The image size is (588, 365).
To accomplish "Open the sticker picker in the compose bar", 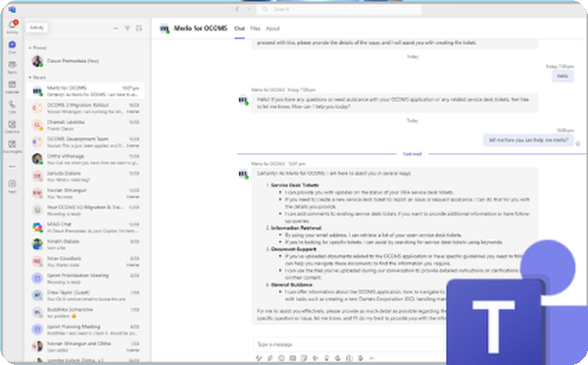I will (304, 358).
